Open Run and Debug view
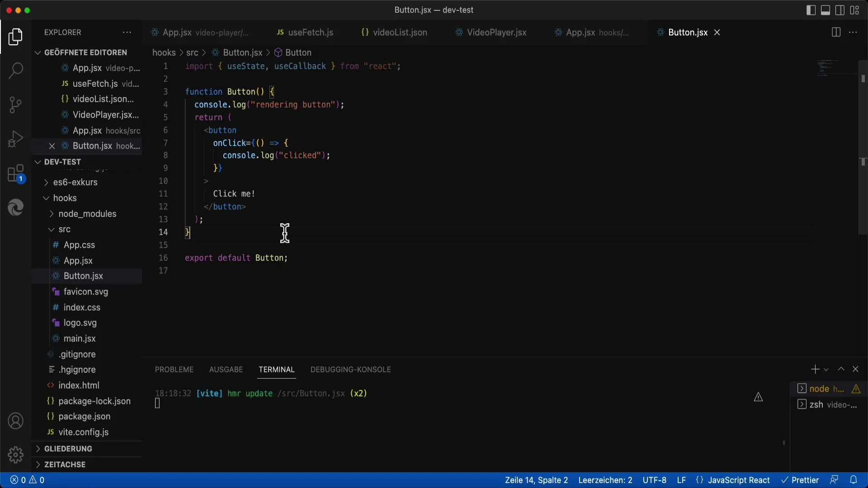868x488 pixels. coord(16,139)
